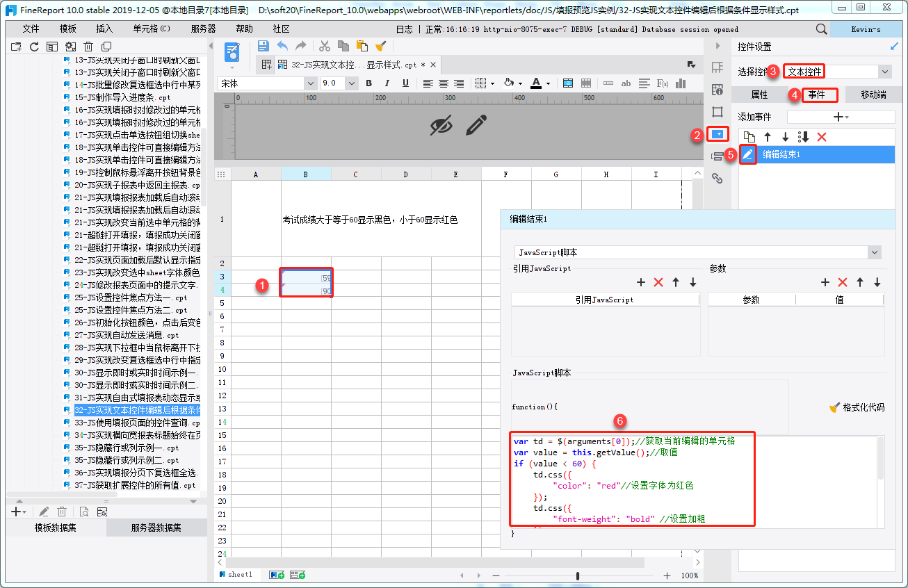The height and width of the screenshot is (588, 908).
Task: Select the 33-JS使用填报页面的控件查询 template
Action: coord(131,423)
